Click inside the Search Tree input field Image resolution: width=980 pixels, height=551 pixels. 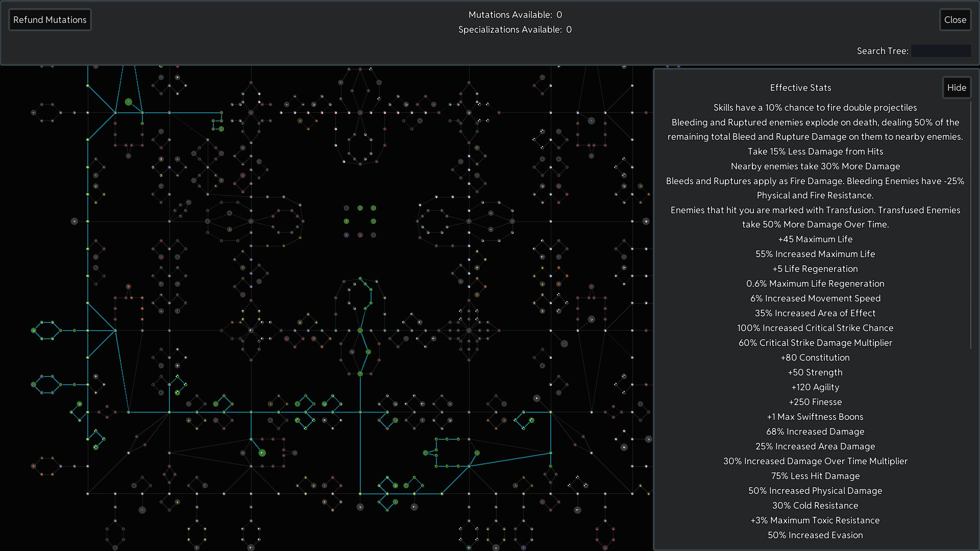tap(941, 51)
